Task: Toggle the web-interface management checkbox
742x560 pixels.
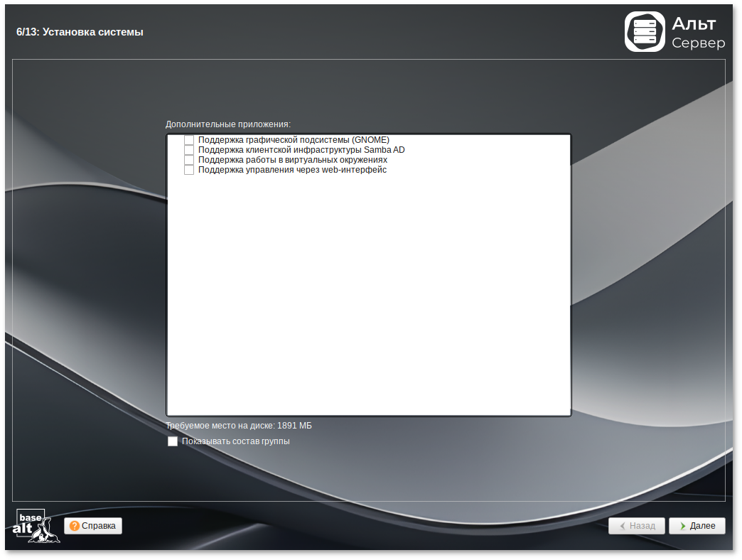Action: pyautogui.click(x=189, y=170)
